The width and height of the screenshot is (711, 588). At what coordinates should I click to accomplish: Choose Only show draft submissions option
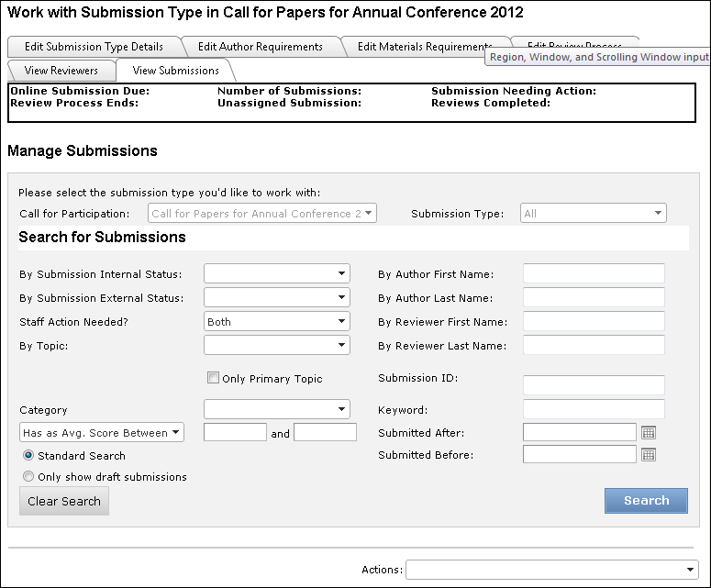pos(28,477)
